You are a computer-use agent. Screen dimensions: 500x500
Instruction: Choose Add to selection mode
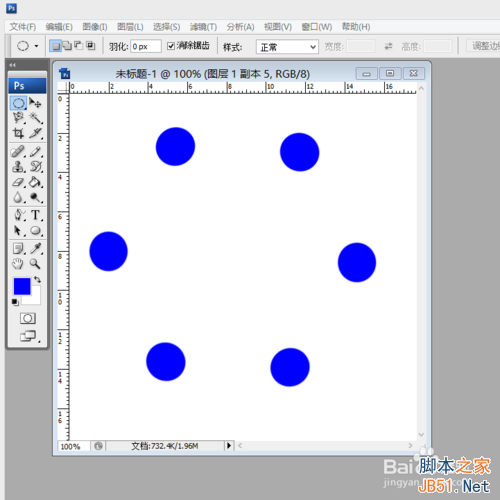[67, 46]
